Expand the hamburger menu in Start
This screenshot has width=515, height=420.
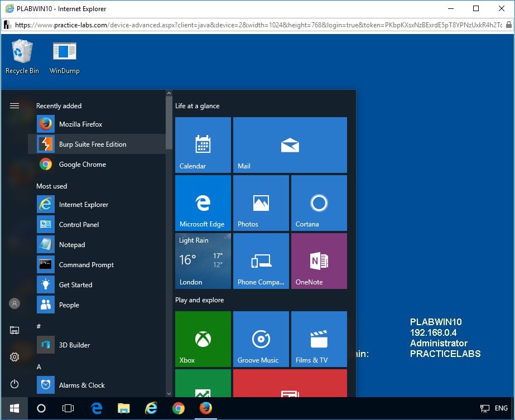click(x=15, y=106)
